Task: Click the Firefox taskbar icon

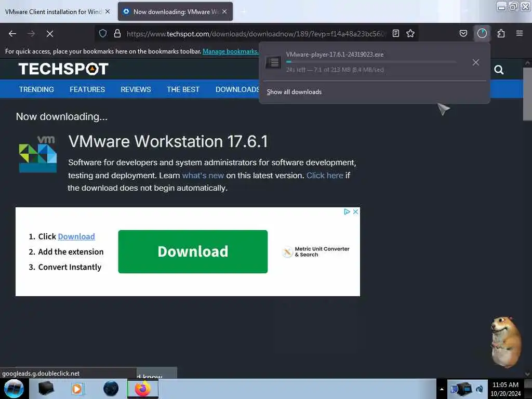Action: click(143, 389)
